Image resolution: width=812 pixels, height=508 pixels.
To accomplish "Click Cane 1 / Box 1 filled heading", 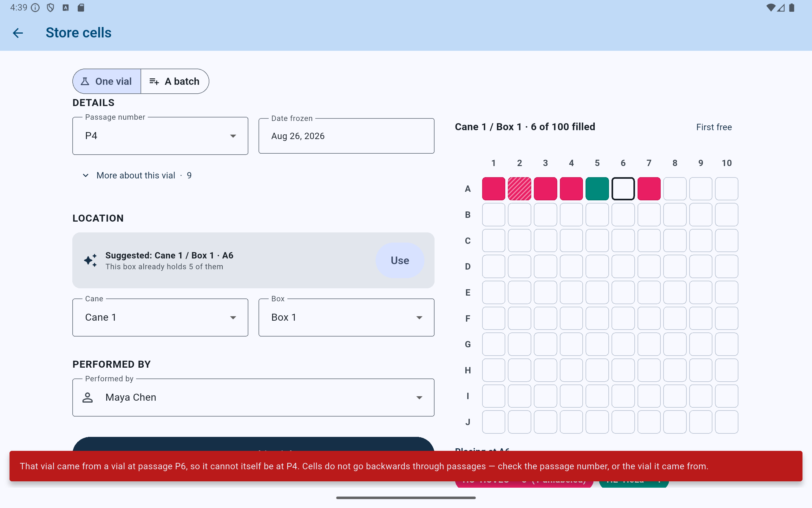I will coord(525,127).
